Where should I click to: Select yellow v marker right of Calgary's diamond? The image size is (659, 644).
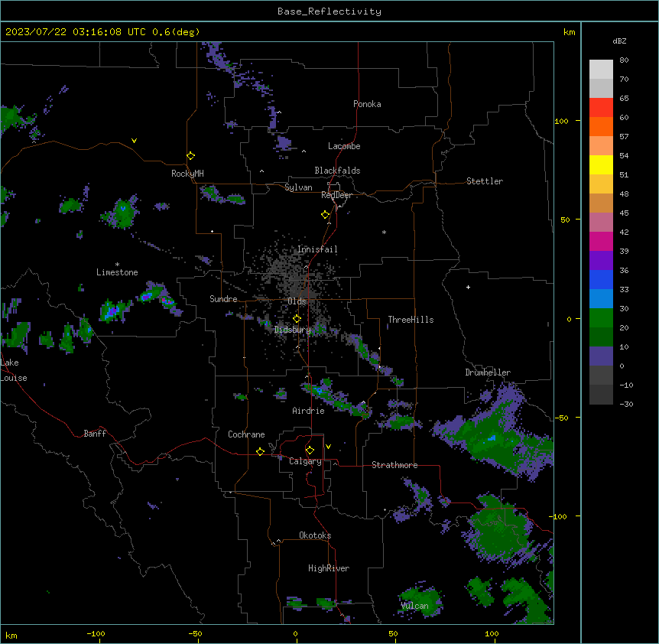[328, 447]
